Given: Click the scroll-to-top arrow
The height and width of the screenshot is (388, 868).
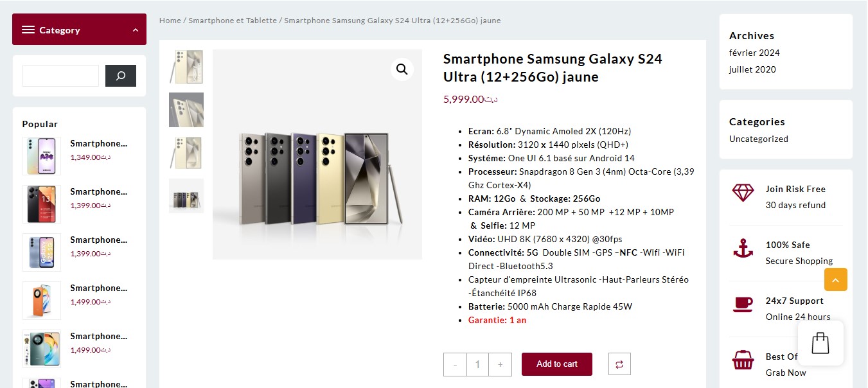Looking at the screenshot, I should (x=835, y=279).
